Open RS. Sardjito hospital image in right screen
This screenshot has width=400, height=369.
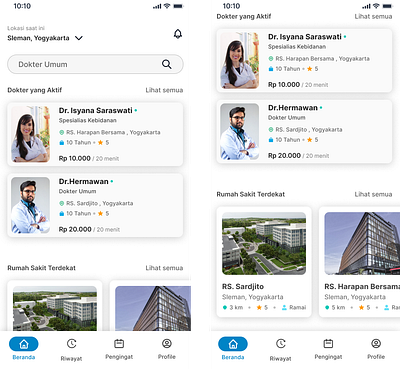tap(264, 243)
